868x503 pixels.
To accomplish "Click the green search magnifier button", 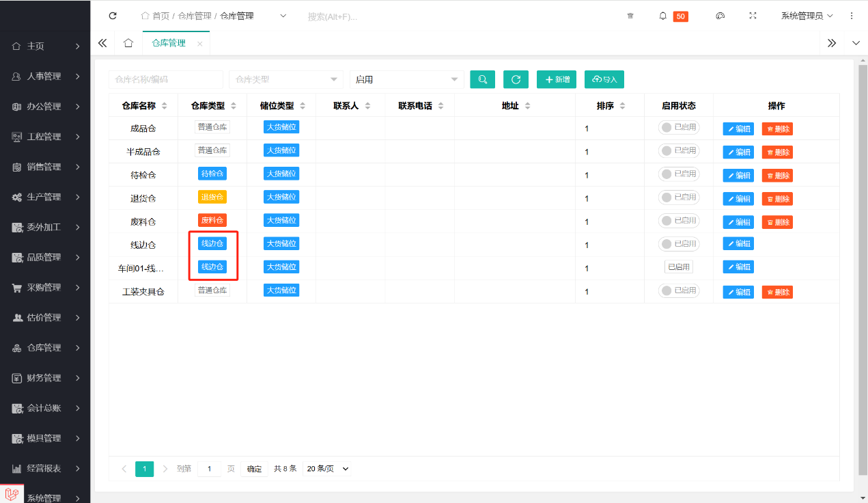I will coord(482,79).
